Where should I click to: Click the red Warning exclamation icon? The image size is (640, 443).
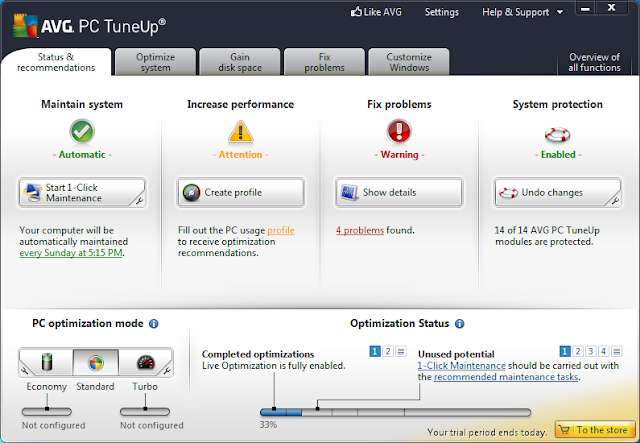tap(399, 131)
